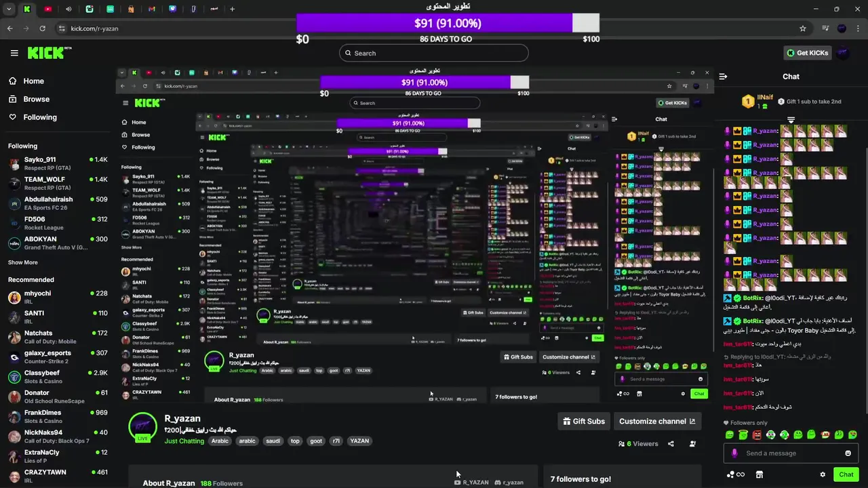Select the top tag
Viewport: 868px width, 488px height.
coord(295,441)
